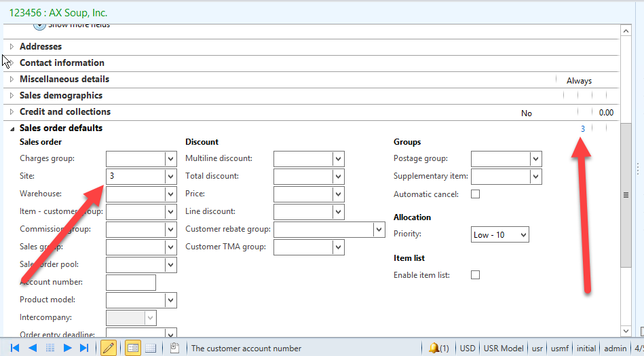Click the vertical scrollbar thumb
The height and width of the screenshot is (356, 644).
[x=626, y=195]
